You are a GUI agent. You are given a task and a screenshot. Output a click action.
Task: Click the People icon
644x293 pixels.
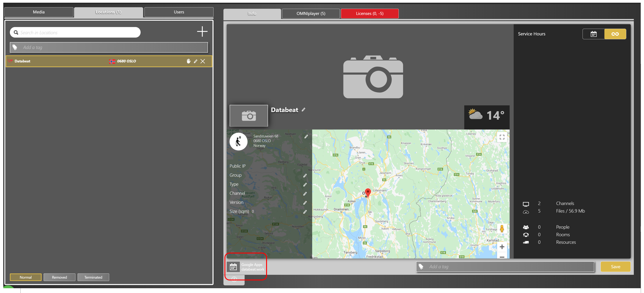526,227
